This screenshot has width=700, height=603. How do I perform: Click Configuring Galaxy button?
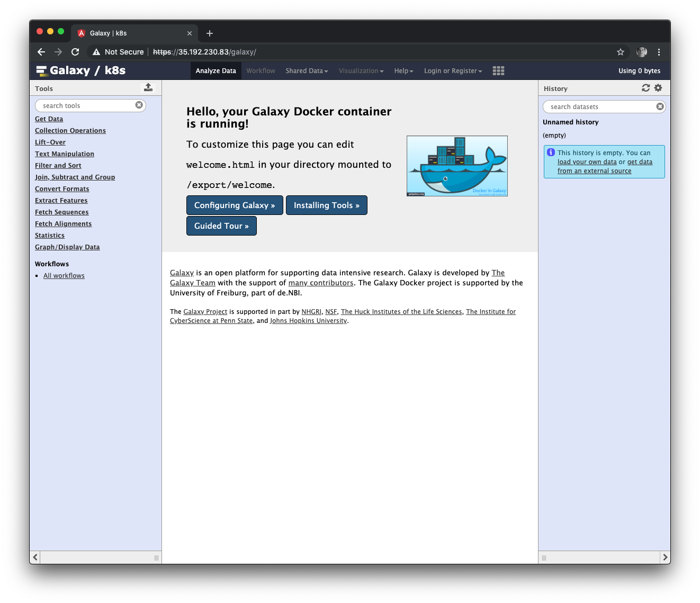pos(235,205)
